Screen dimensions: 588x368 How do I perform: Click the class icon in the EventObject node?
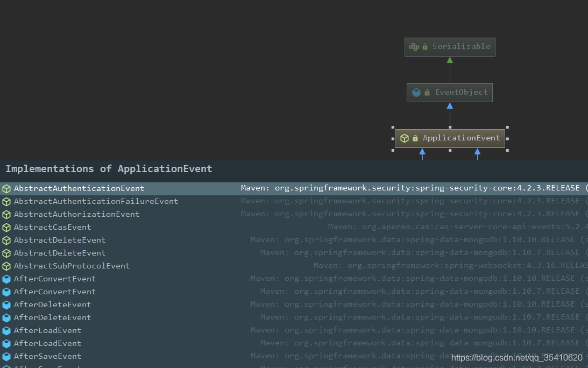click(416, 93)
